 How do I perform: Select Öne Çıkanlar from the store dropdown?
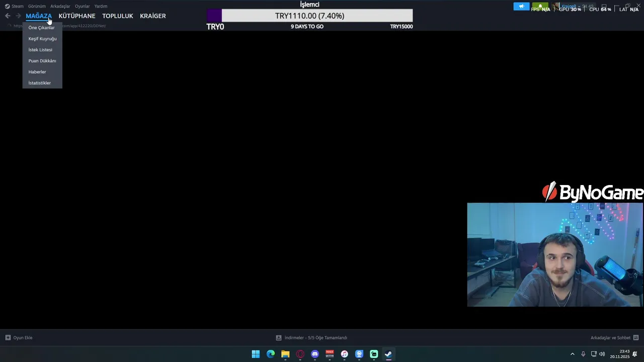42,28
